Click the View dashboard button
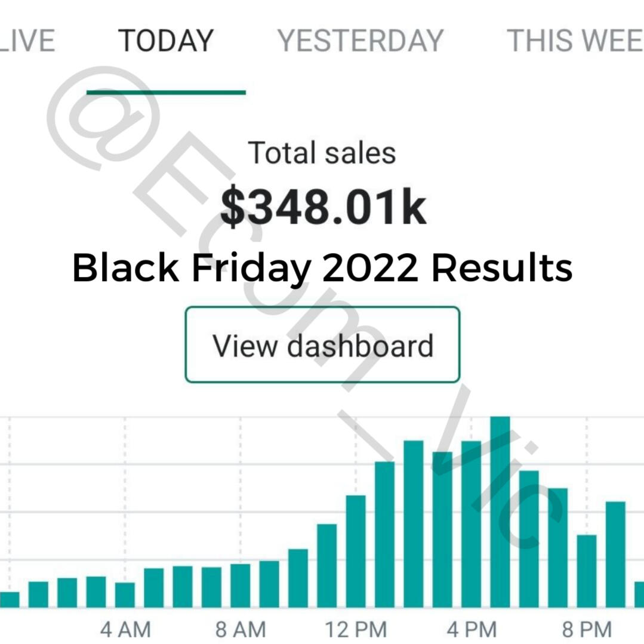 pos(322,345)
